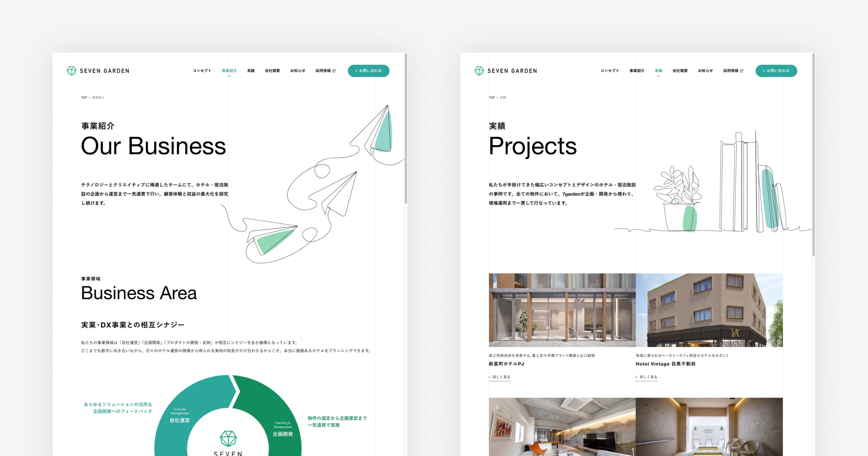Click TOP breadcrumb on right page
Viewport: 868px width, 456px height.
coord(492,97)
